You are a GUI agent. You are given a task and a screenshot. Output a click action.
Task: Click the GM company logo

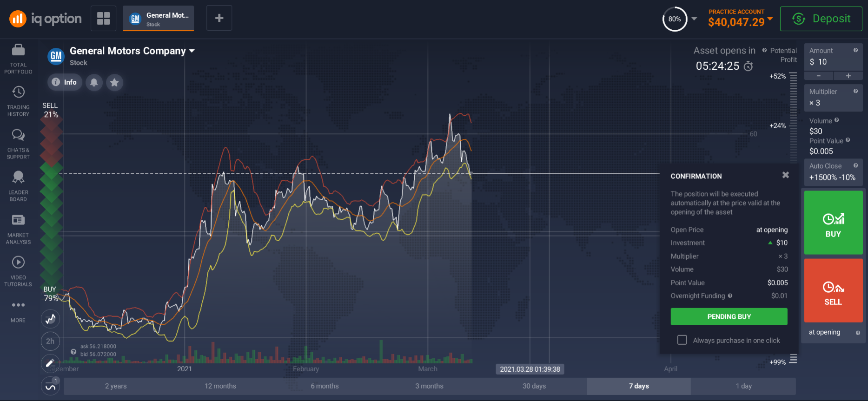[56, 56]
